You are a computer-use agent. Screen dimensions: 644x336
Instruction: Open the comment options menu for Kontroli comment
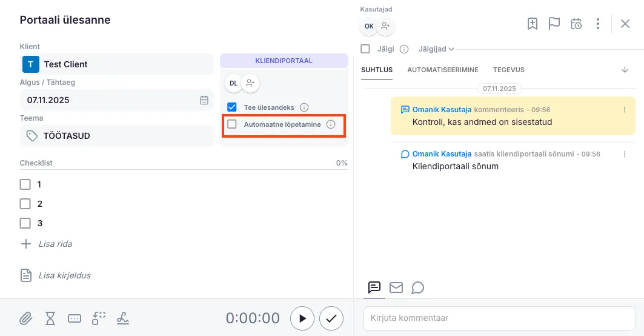pos(625,110)
